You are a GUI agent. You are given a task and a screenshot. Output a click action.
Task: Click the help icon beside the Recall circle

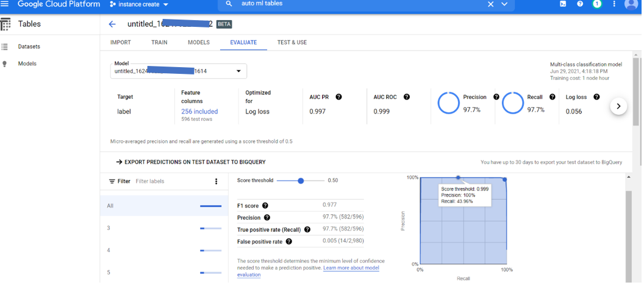tap(553, 97)
